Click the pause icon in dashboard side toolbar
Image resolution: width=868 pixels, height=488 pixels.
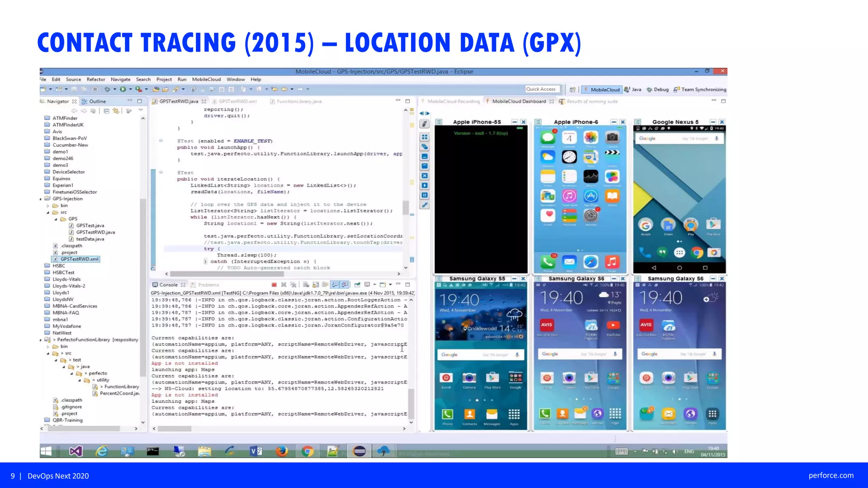[424, 195]
